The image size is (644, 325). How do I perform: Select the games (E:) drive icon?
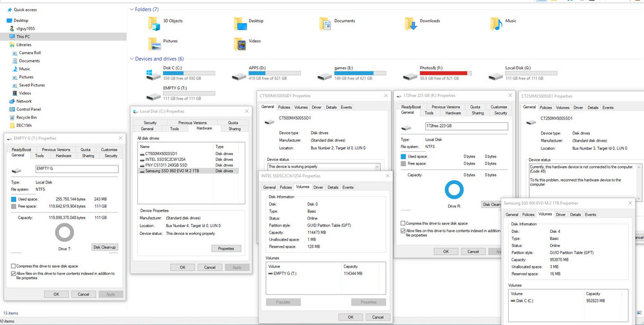[x=325, y=77]
